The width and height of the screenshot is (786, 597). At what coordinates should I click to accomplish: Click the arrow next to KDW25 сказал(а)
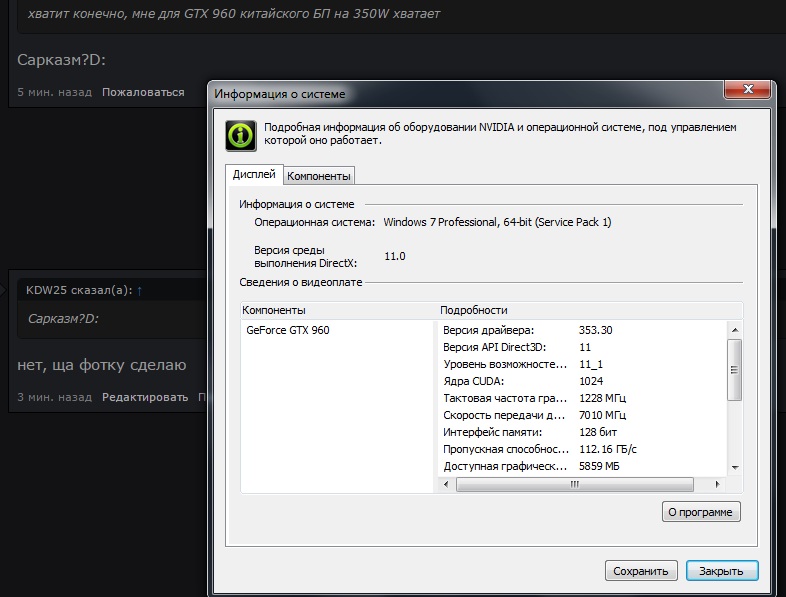point(139,291)
